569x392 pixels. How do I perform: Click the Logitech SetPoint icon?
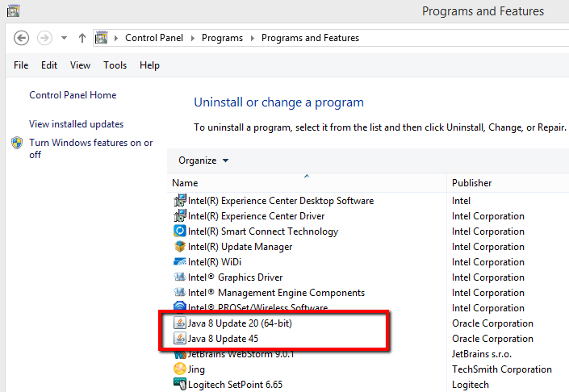pyautogui.click(x=180, y=384)
